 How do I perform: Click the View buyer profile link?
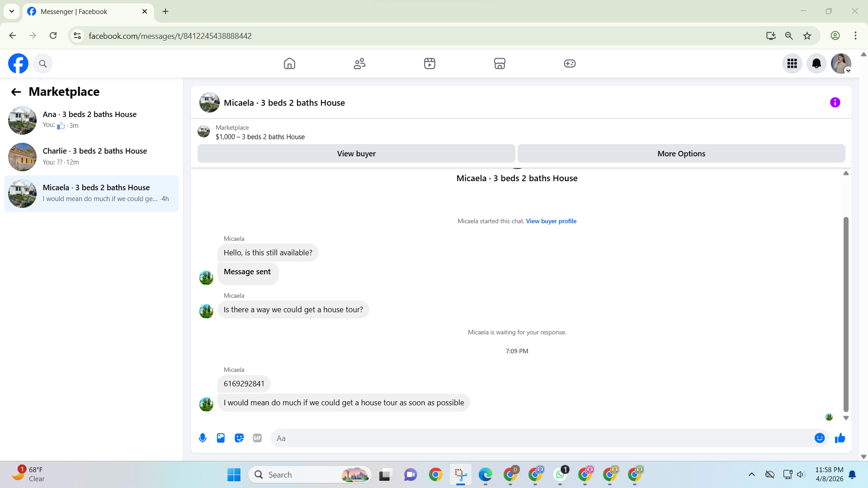point(551,221)
